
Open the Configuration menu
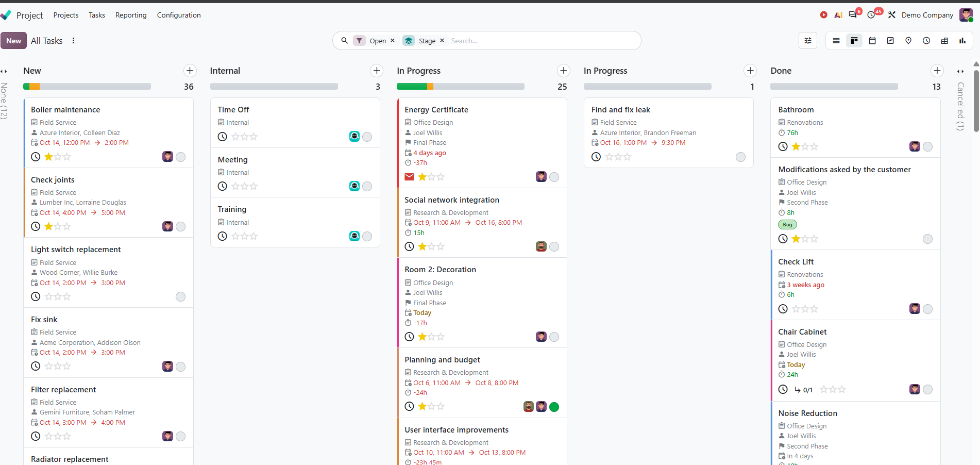click(179, 15)
